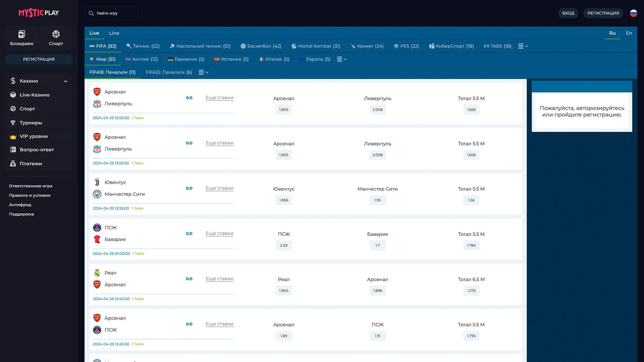Viewport: 644px width, 362px height.
Task: Click Arsenal crest in 12:50:00 match
Action: (x=97, y=92)
